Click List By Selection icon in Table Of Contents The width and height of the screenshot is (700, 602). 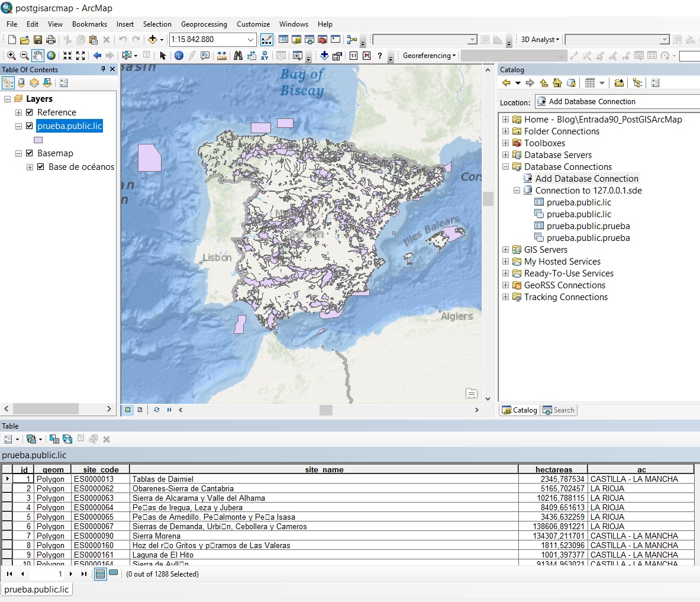click(x=47, y=83)
